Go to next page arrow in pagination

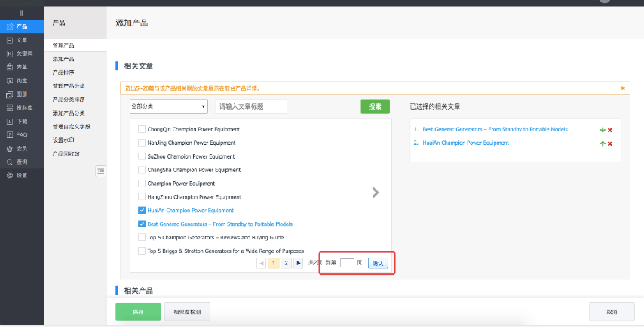(x=299, y=263)
